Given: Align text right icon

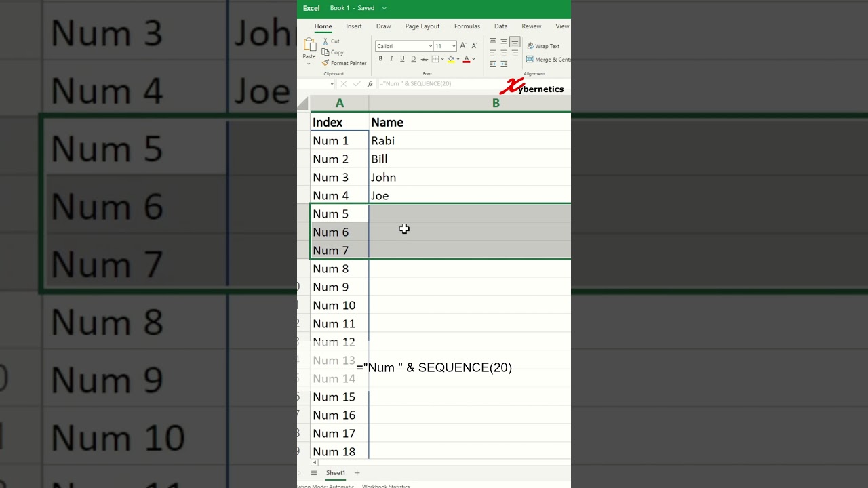Looking at the screenshot, I should coord(515,53).
